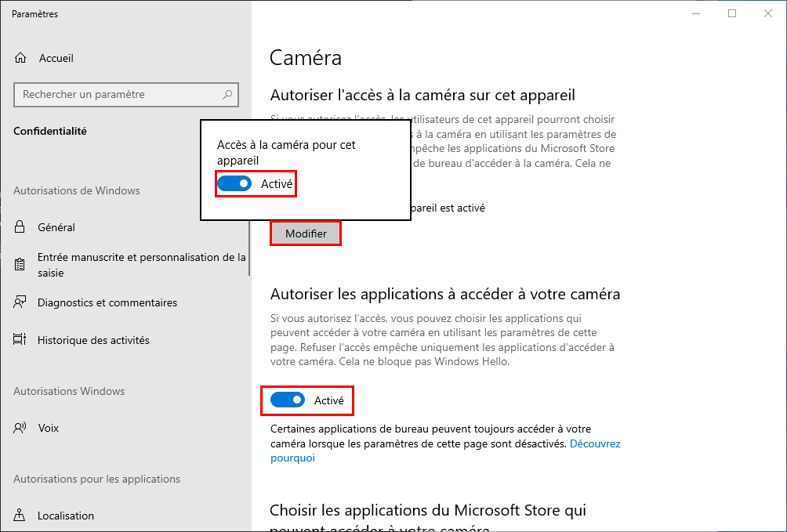Click the search magnifier icon
This screenshot has width=787, height=532.
coord(227,94)
